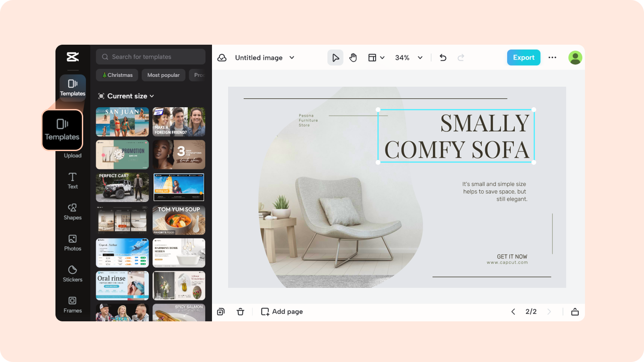Delete the current page with trash icon
The height and width of the screenshot is (362, 644).
[x=241, y=311]
